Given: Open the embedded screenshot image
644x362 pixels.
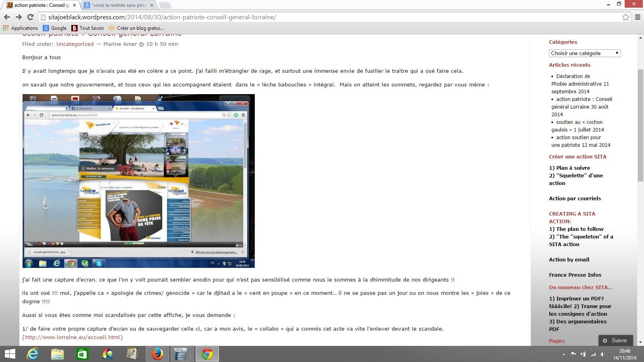Looking at the screenshot, I should point(138,181).
